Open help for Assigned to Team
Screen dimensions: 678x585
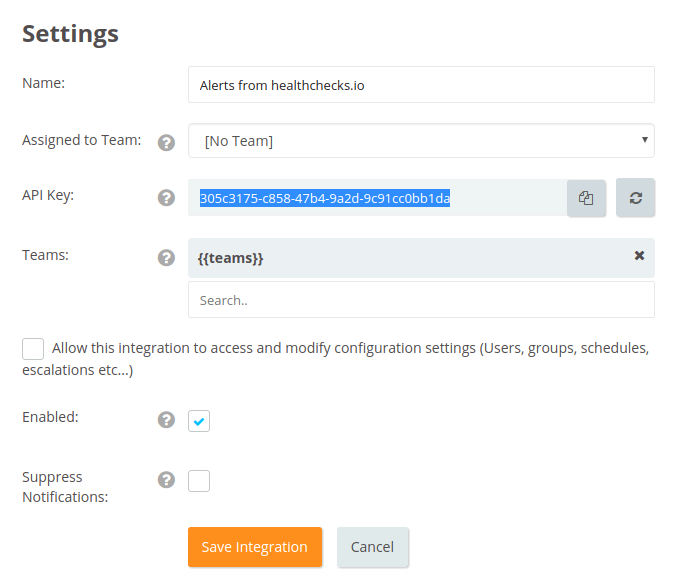click(167, 142)
